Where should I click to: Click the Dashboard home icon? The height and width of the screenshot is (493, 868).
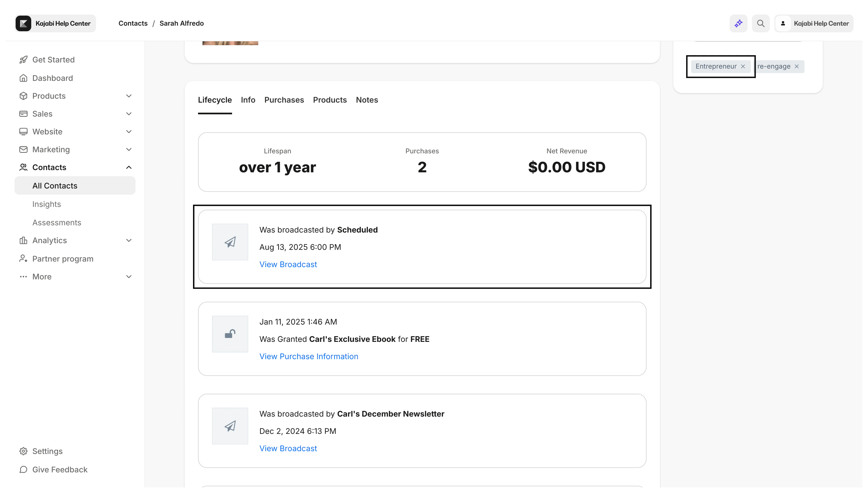tap(23, 78)
